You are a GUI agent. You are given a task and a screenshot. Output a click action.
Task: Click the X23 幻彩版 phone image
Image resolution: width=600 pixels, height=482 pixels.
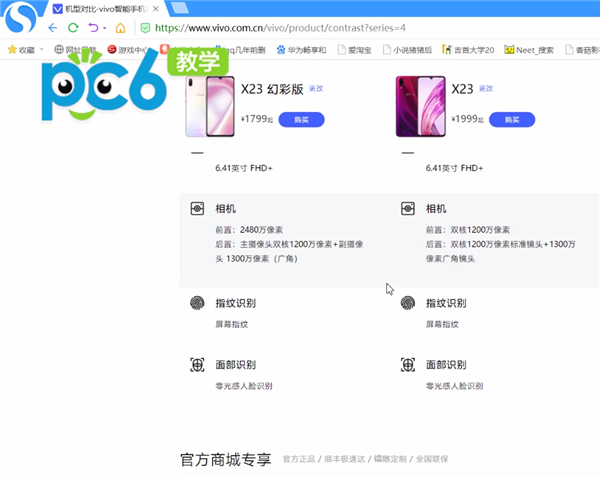[210, 106]
